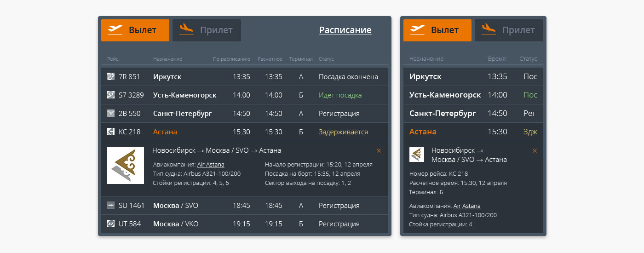Click small Air Astana logo in compact widget
Image resolution: width=644 pixels, height=253 pixels.
[417, 155]
